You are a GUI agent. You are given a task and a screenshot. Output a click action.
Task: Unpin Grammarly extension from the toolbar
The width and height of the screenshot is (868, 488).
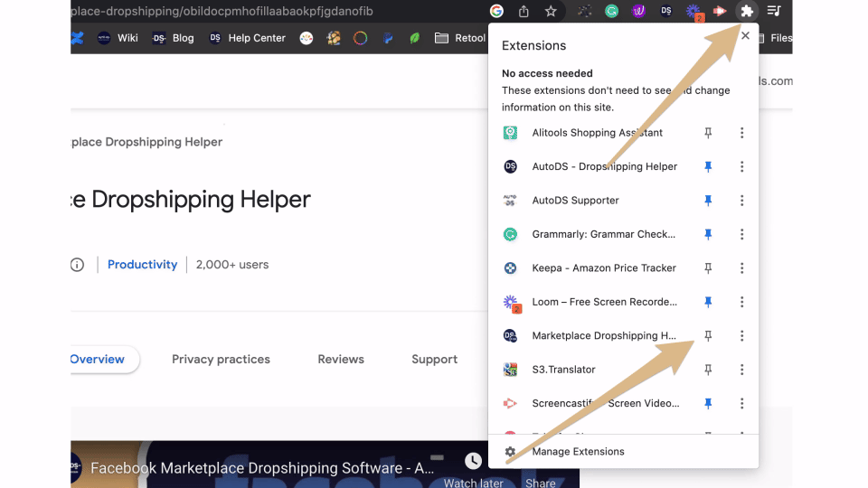pos(708,234)
